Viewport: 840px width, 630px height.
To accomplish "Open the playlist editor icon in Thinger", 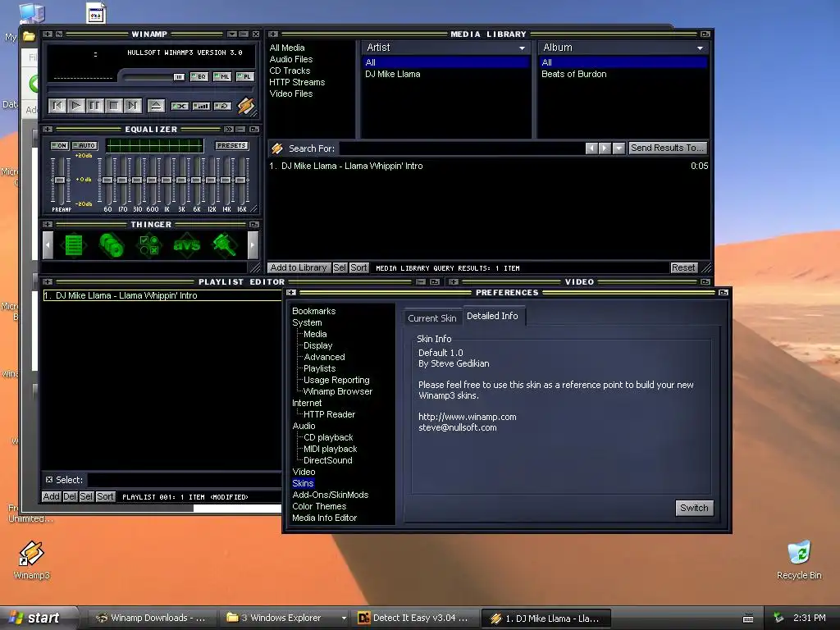I will click(73, 245).
